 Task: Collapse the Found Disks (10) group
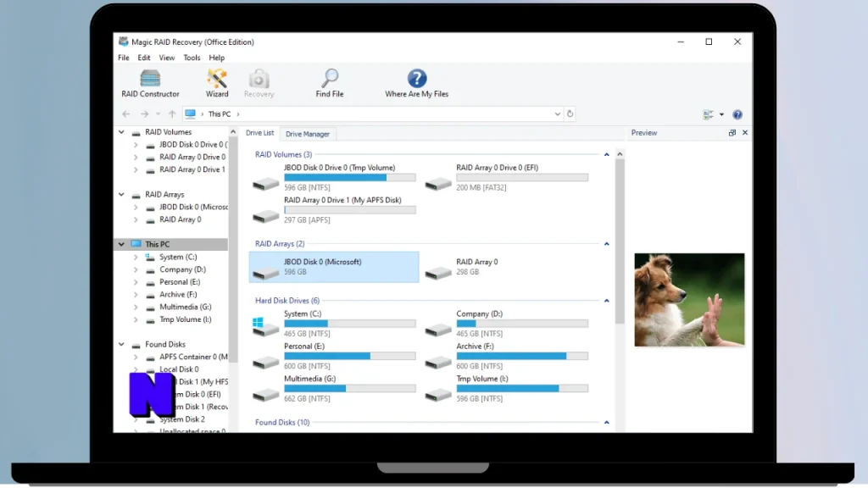click(x=607, y=423)
